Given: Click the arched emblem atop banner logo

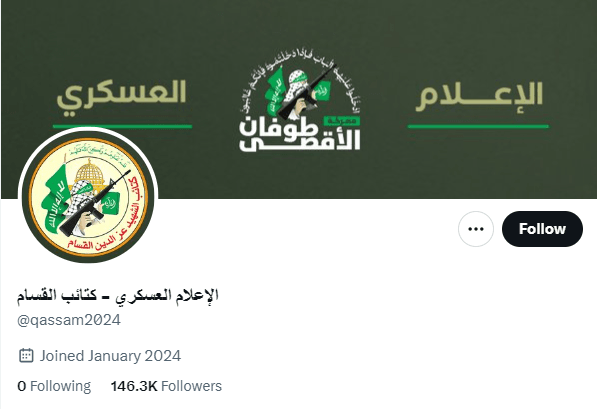Looking at the screenshot, I should [300, 85].
